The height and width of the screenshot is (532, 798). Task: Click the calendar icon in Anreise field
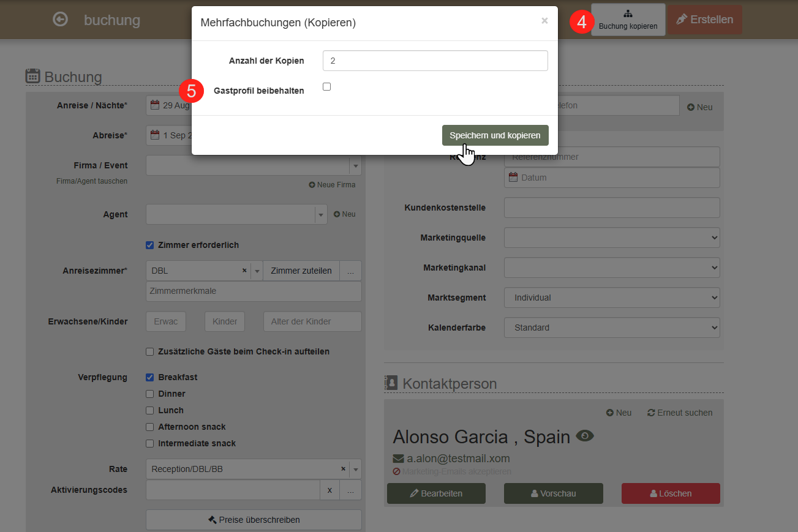pos(155,105)
